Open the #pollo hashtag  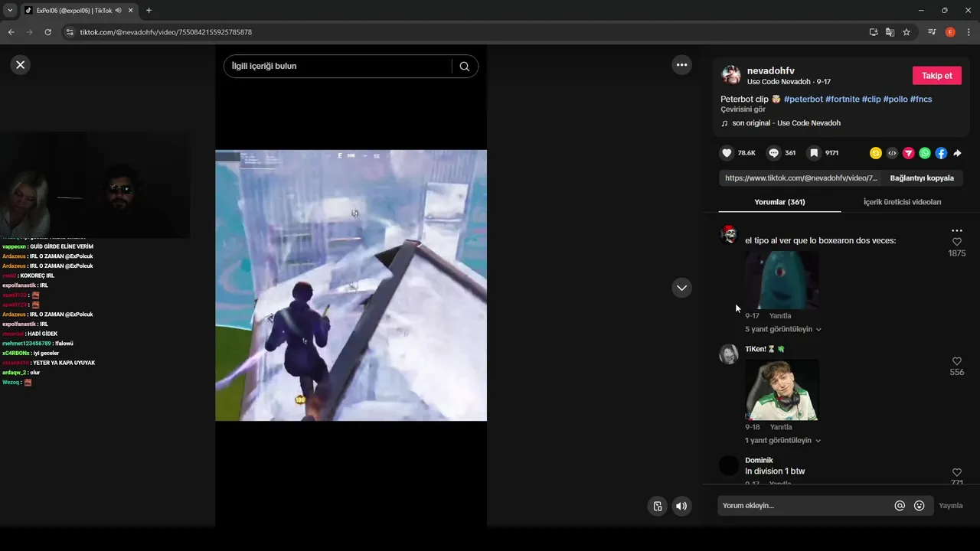tap(895, 99)
